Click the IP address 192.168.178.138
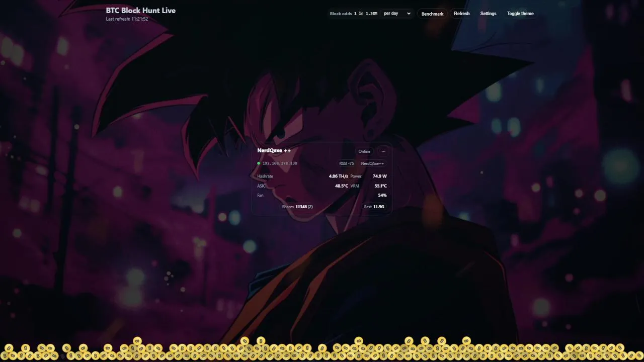This screenshot has width=644, height=362. click(x=280, y=163)
